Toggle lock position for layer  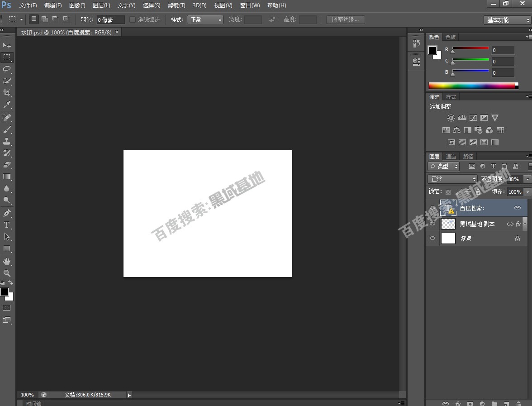point(468,192)
